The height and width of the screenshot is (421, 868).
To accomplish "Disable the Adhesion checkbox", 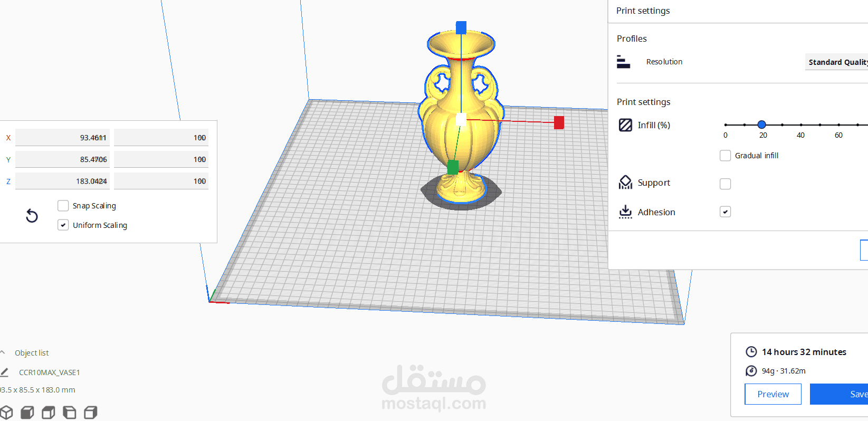I will click(725, 212).
